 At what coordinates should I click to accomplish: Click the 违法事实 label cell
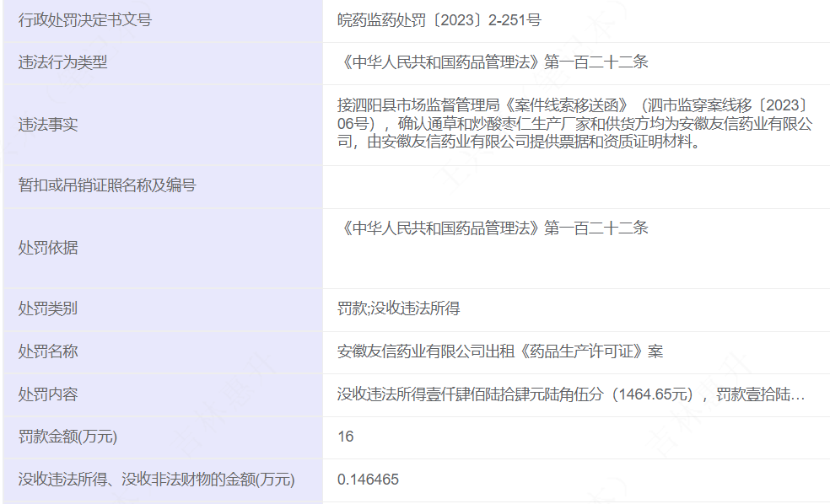pos(48,125)
